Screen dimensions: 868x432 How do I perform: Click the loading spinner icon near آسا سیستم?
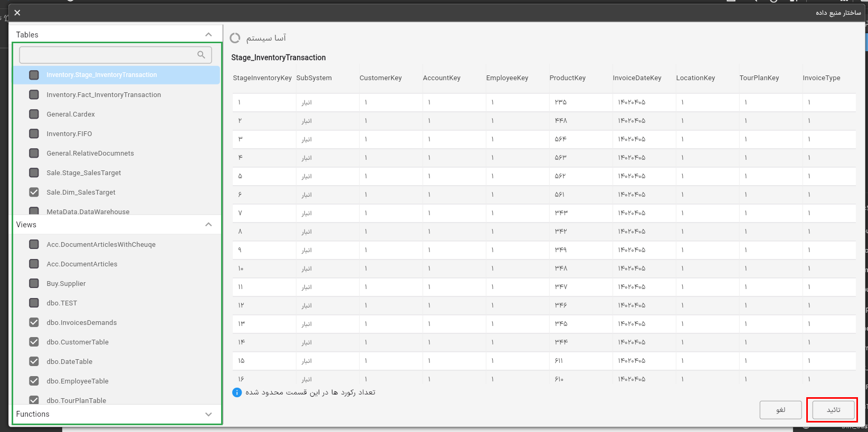(235, 38)
